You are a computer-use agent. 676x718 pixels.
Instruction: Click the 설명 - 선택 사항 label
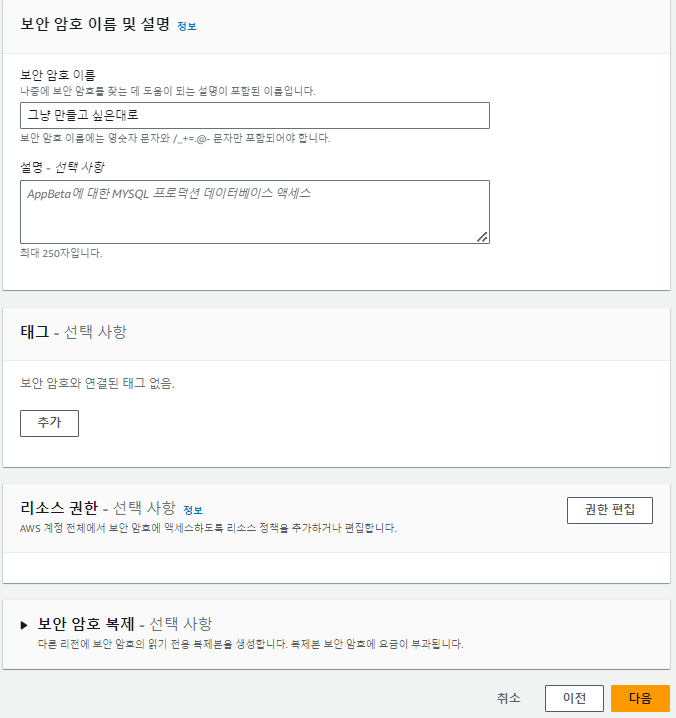point(62,167)
